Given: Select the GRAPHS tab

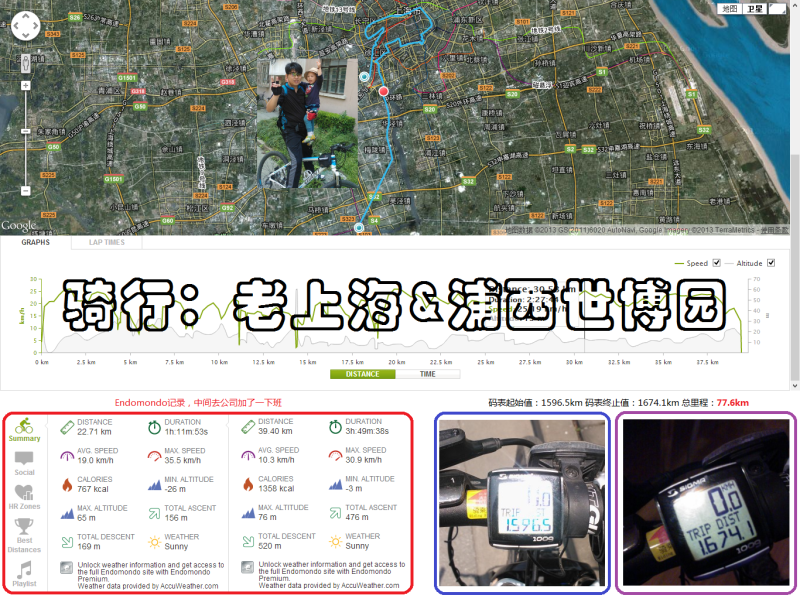Looking at the screenshot, I should (36, 242).
